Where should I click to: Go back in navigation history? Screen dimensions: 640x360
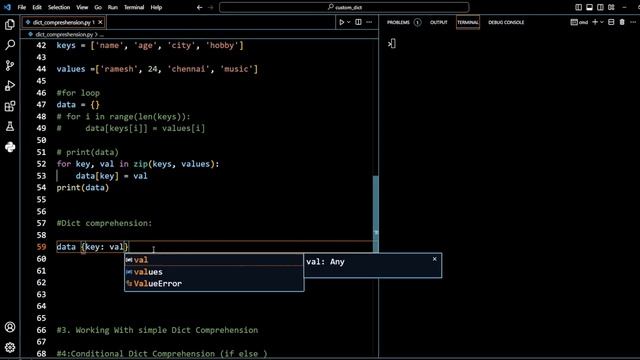tap(200, 7)
